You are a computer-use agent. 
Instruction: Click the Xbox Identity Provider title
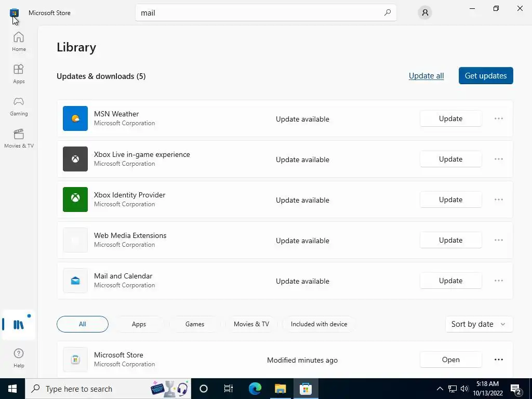129,195
